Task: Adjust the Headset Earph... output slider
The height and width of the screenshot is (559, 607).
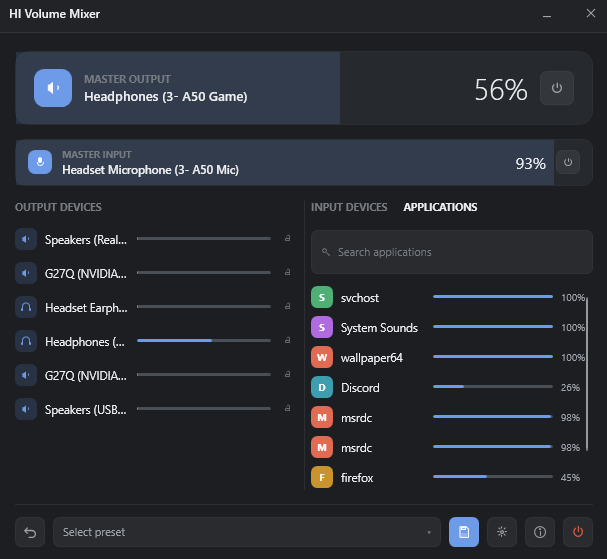Action: [x=204, y=307]
